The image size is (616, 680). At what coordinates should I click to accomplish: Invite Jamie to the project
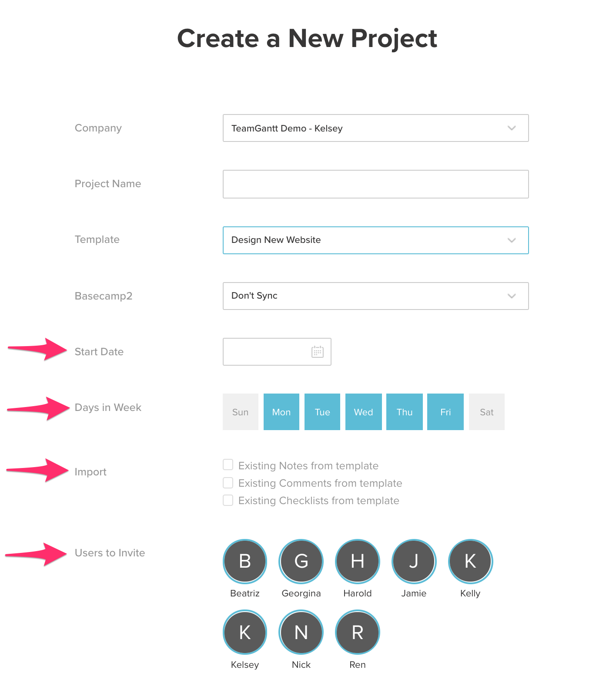[x=414, y=562]
